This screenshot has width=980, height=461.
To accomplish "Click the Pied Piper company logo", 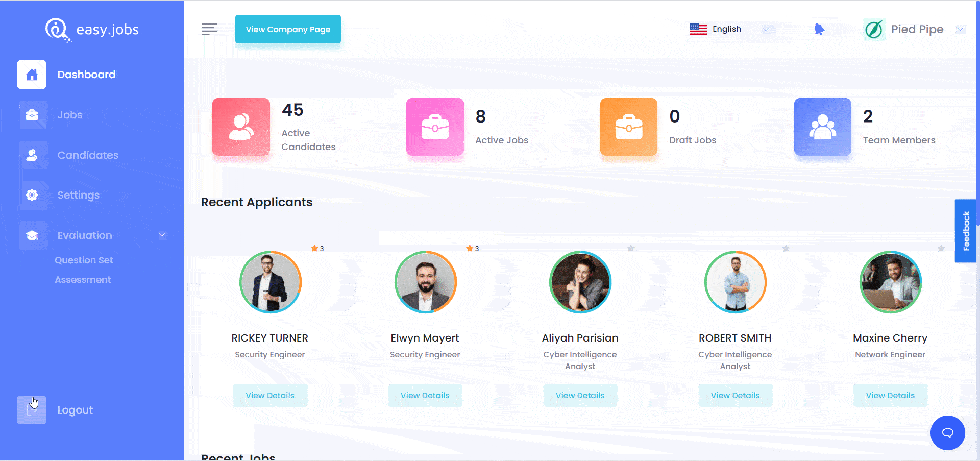I will click(874, 29).
